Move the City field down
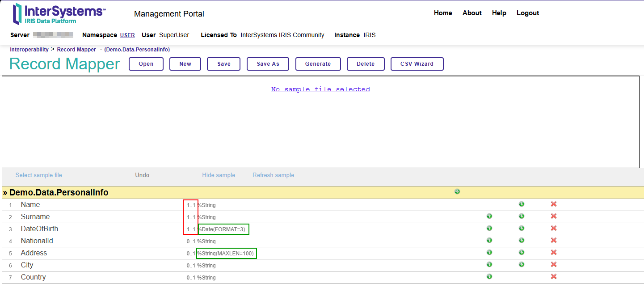The image size is (644, 288). 521,265
